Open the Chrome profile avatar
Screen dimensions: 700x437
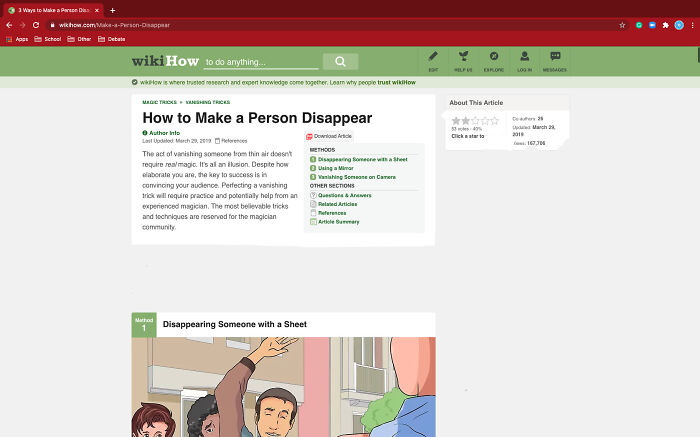pos(679,25)
